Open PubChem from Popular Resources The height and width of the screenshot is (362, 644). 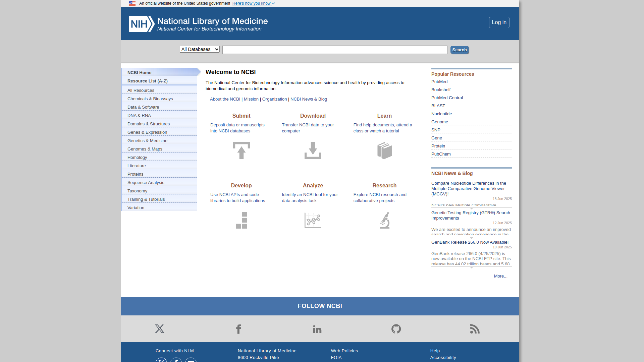[441, 154]
